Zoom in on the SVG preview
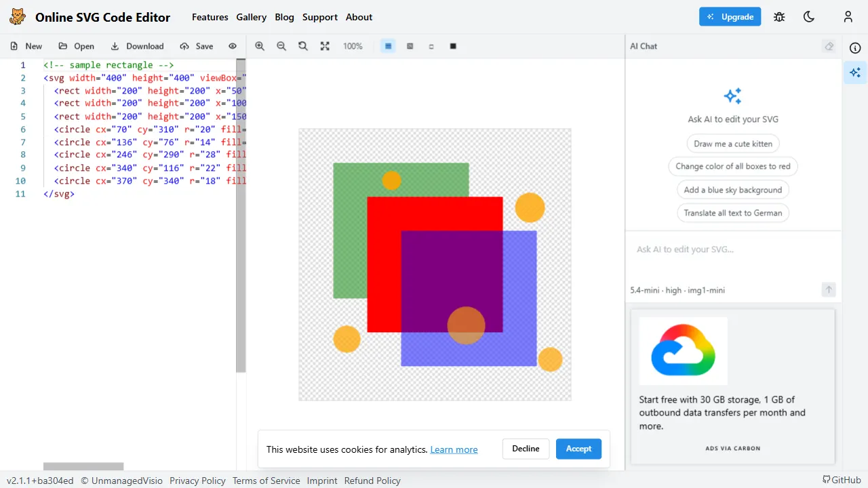868x488 pixels. [260, 46]
